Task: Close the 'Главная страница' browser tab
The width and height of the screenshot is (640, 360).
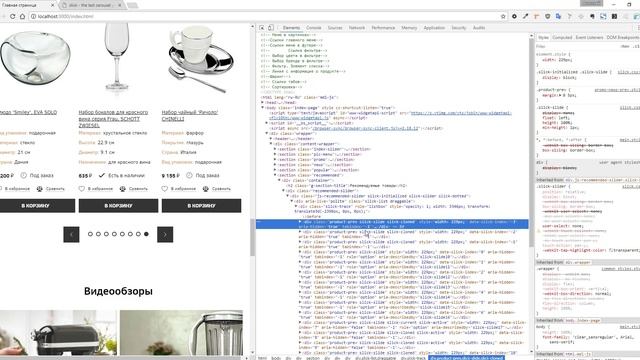Action: pyautogui.click(x=53, y=5)
